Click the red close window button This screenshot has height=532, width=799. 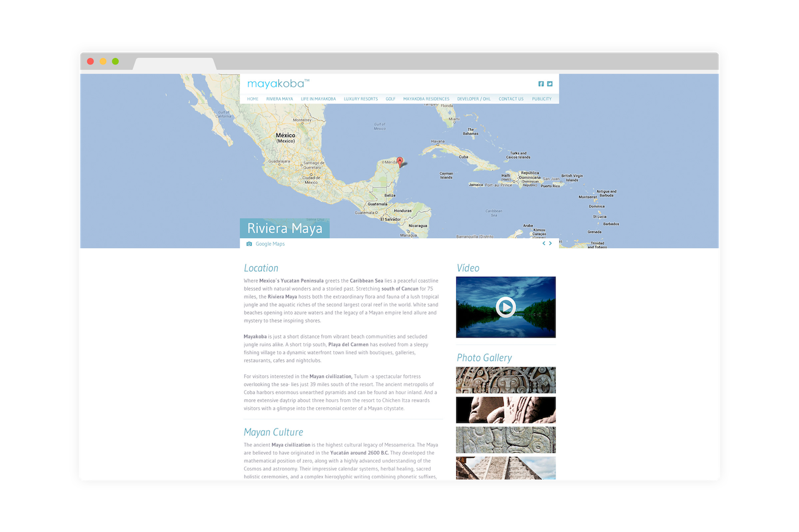91,61
